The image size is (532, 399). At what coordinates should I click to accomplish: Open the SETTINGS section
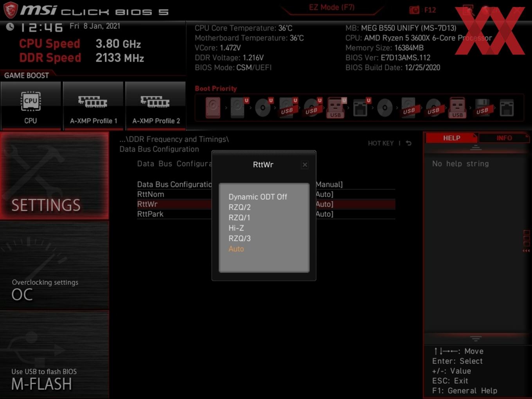[x=54, y=176]
